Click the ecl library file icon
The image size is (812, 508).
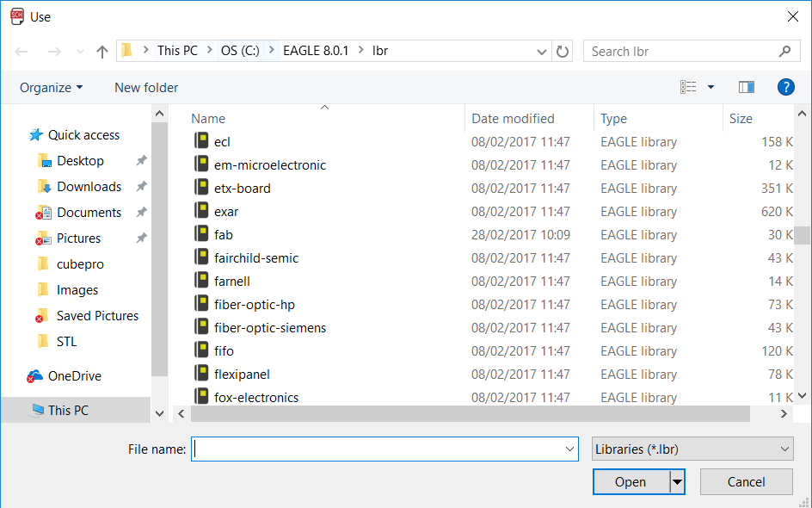click(201, 140)
